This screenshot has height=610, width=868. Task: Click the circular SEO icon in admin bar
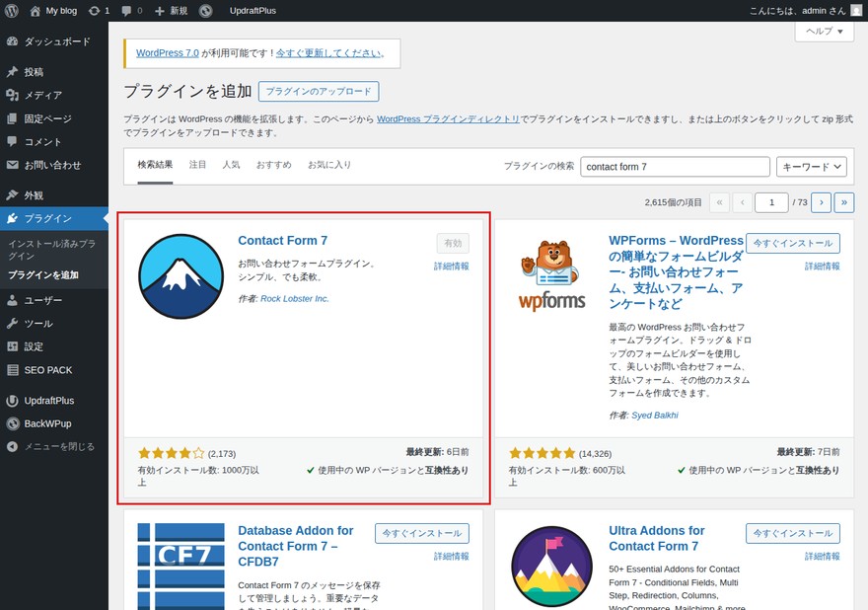click(206, 11)
